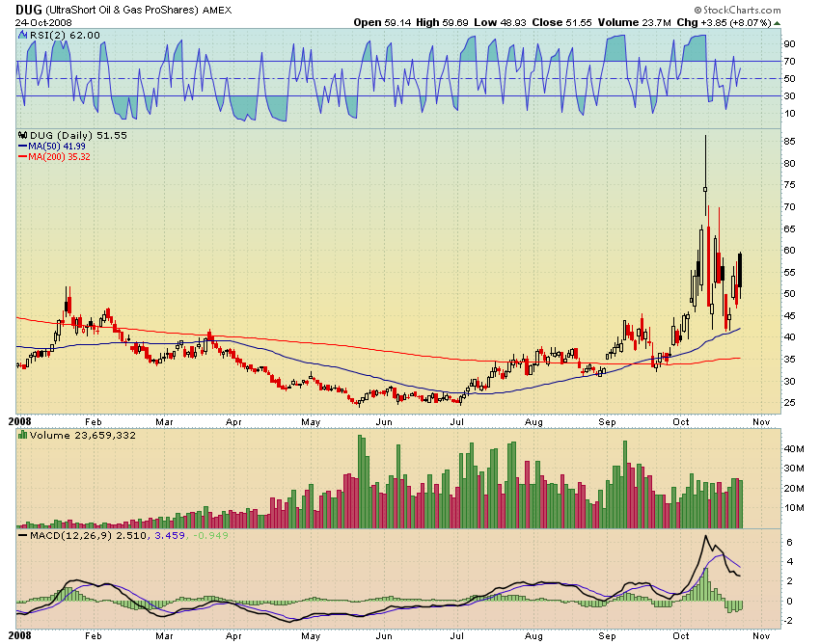Click the black MACD legend line swatch
Screen dimensions: 820x644
[x=22, y=536]
